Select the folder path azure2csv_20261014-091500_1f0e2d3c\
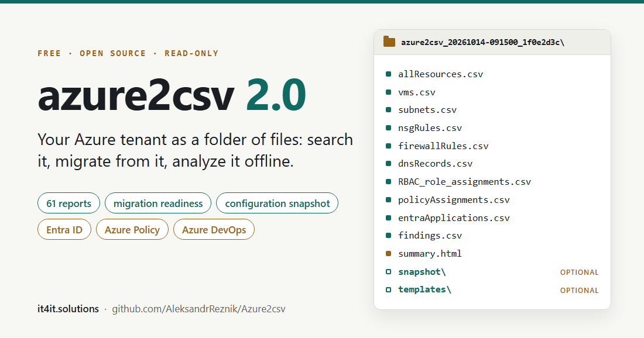This screenshot has height=338, width=644. 482,42
